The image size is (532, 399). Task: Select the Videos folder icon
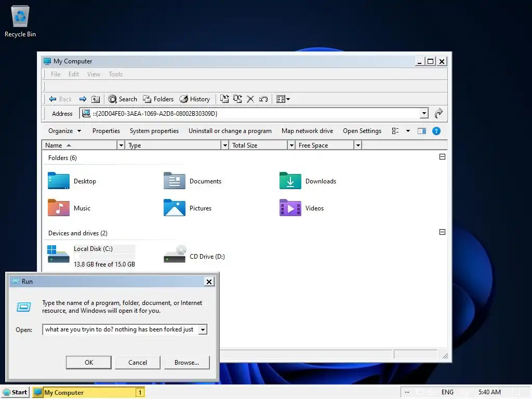[x=290, y=208]
